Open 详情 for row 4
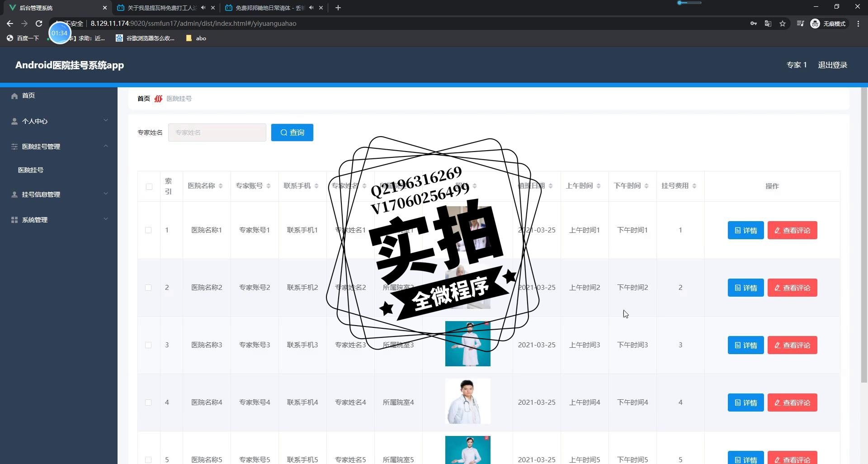868x464 pixels. coord(746,402)
